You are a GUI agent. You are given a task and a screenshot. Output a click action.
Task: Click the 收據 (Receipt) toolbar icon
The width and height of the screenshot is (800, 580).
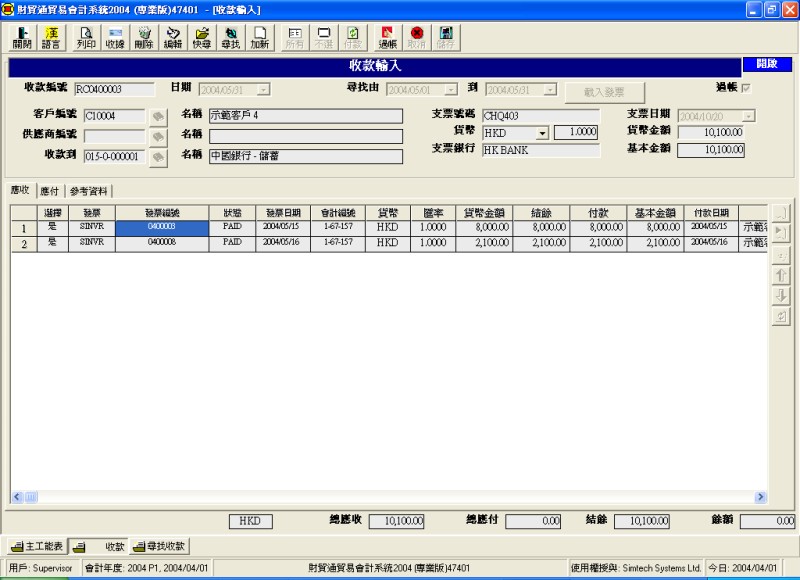pos(115,37)
